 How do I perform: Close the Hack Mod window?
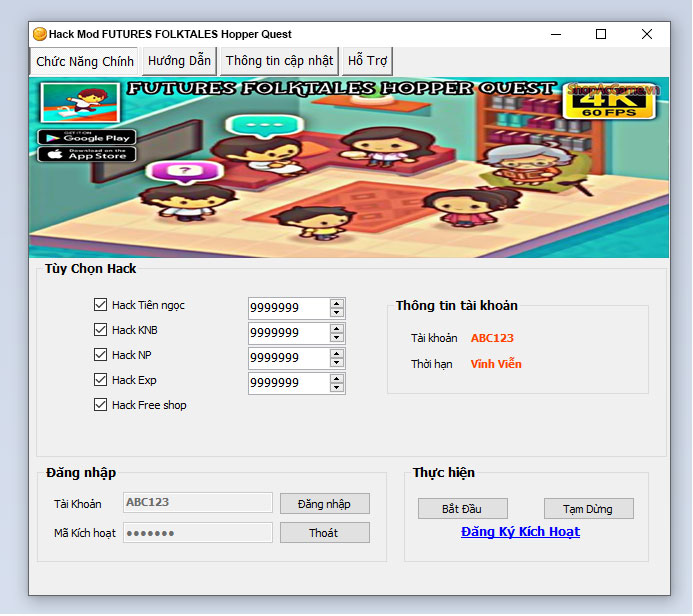[x=647, y=34]
